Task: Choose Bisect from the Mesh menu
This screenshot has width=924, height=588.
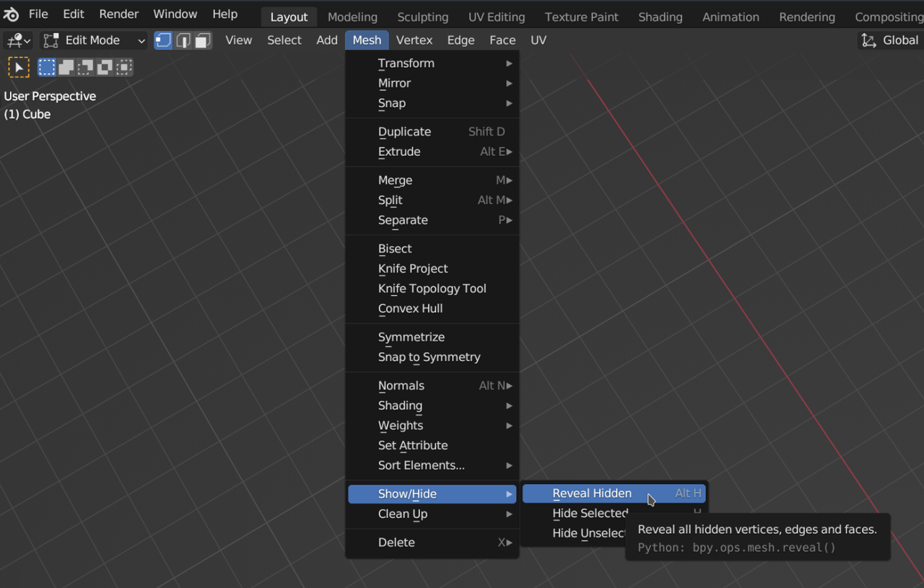Action: tap(432, 249)
